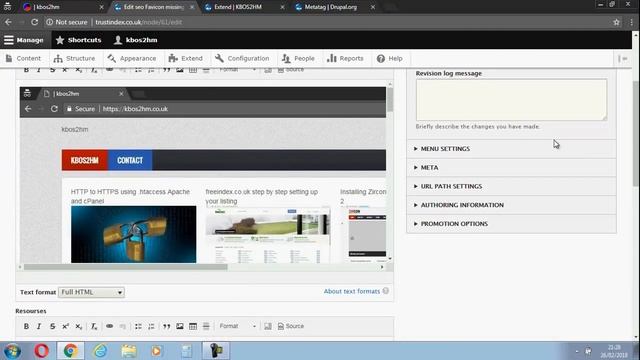Click the address bar URL
640x360 pixels.
pos(139,22)
